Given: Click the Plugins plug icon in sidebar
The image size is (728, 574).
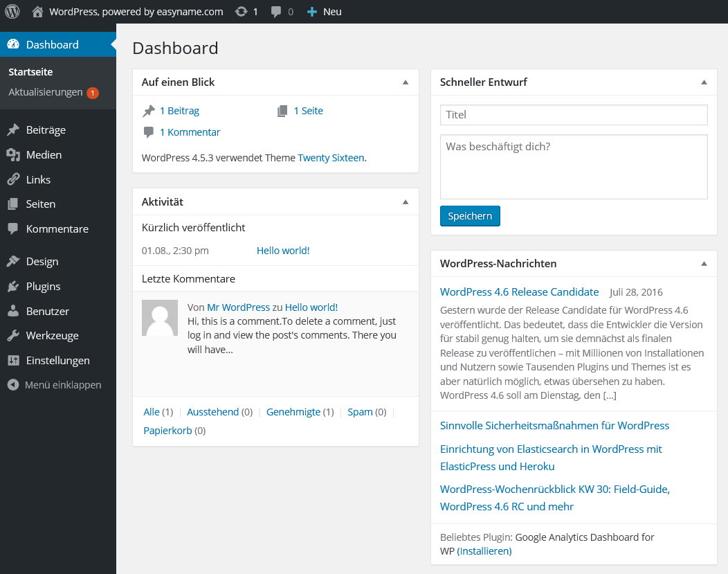Looking at the screenshot, I should pyautogui.click(x=13, y=286).
